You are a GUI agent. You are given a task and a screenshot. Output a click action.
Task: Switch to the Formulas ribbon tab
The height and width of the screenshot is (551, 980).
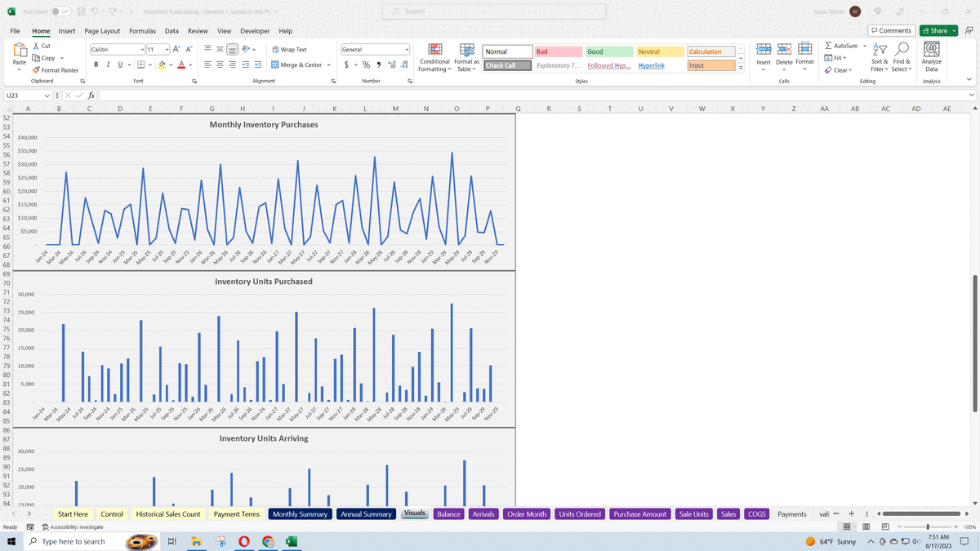(142, 30)
